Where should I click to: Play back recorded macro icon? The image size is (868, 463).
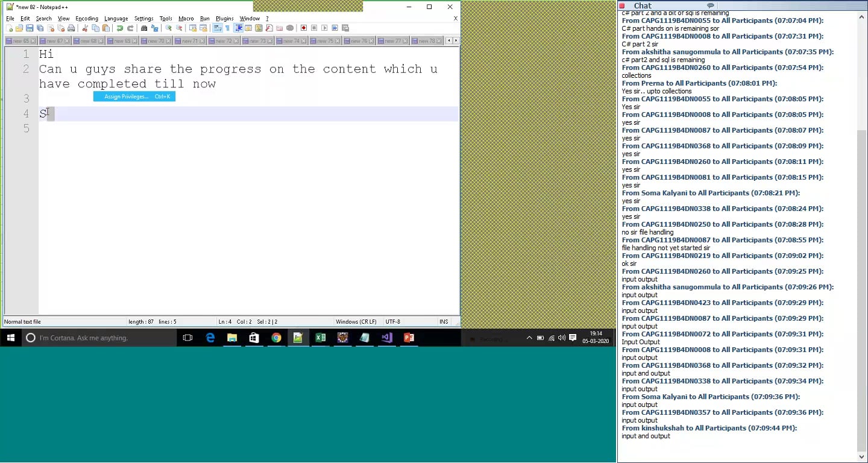(324, 28)
